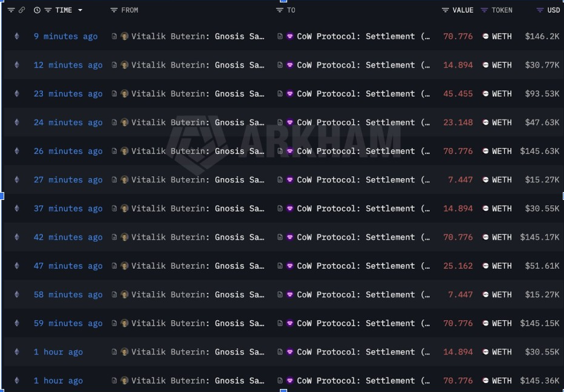Image resolution: width=564 pixels, height=392 pixels.
Task: Open the '47 minutes ago' transaction link
Action: coord(68,266)
